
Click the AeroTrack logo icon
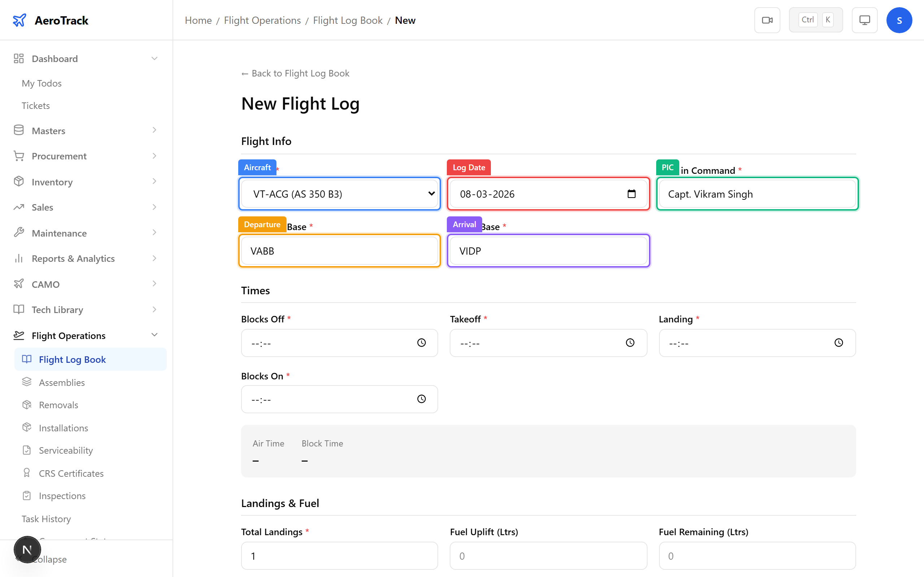[x=19, y=20]
